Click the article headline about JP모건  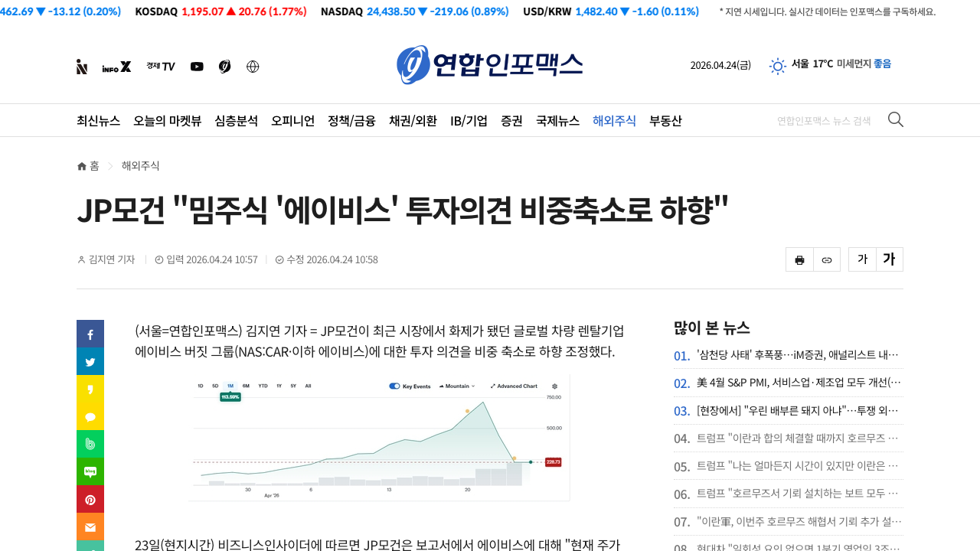click(x=402, y=210)
